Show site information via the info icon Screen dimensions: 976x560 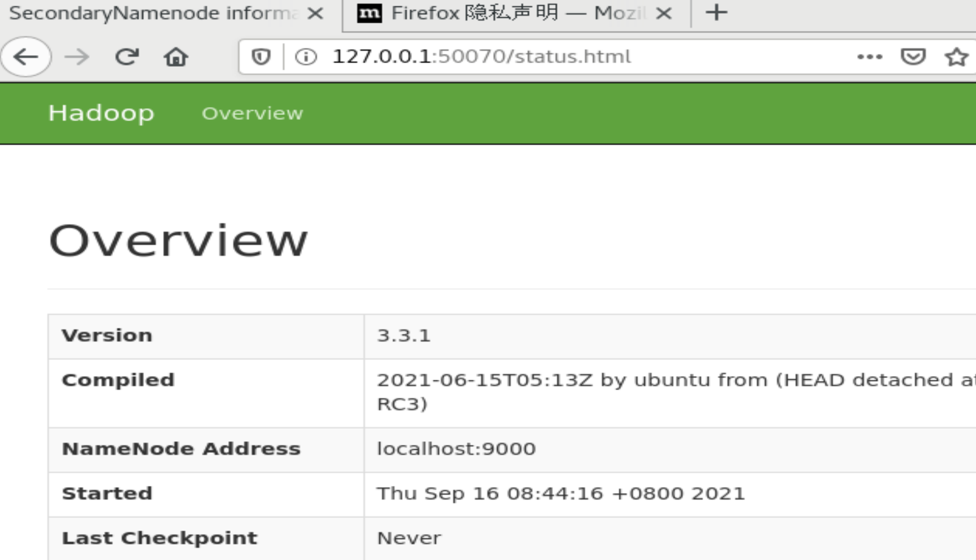pos(306,57)
